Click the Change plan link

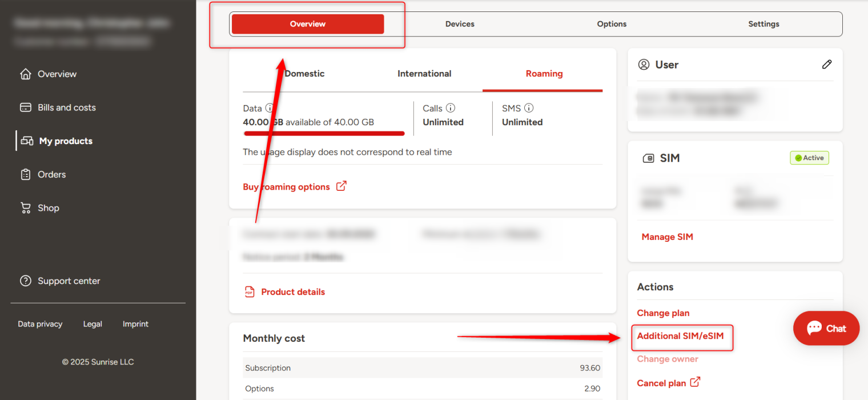tap(663, 313)
